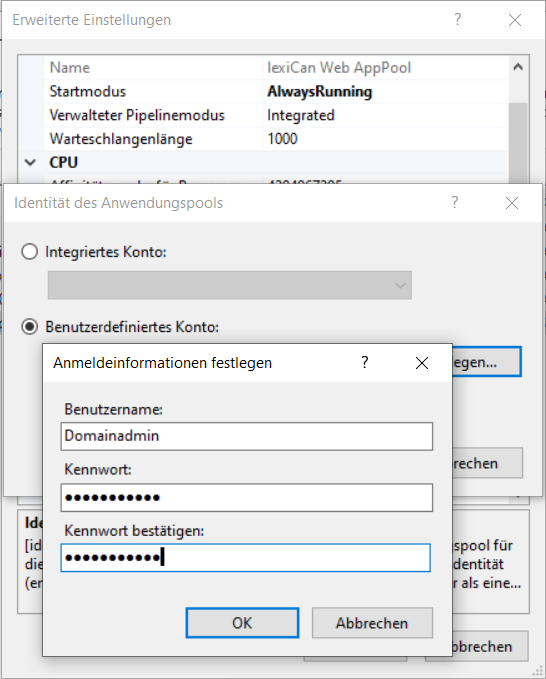The height and width of the screenshot is (679, 546).
Task: Select the Verwalteter Pipelinemodus row
Action: (x=276, y=115)
